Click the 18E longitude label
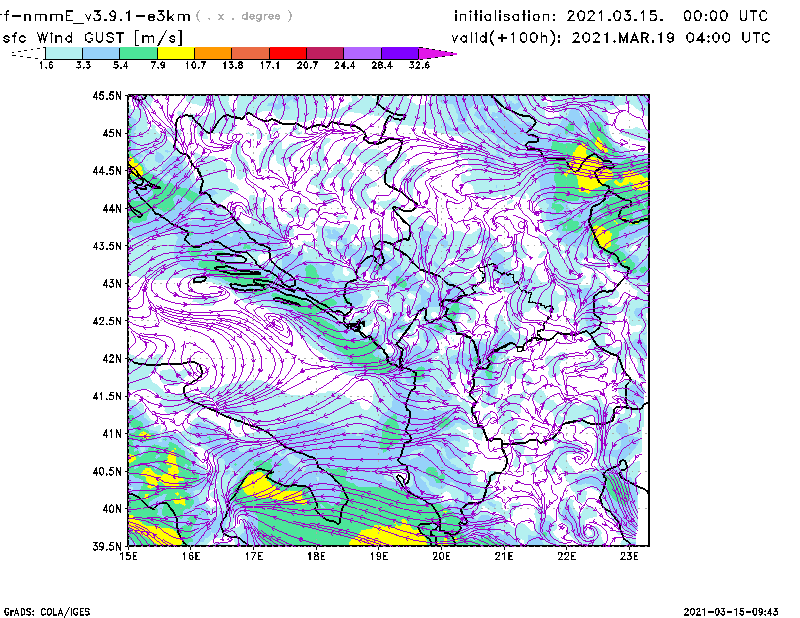Viewport: 800px width, 618px height. click(316, 556)
